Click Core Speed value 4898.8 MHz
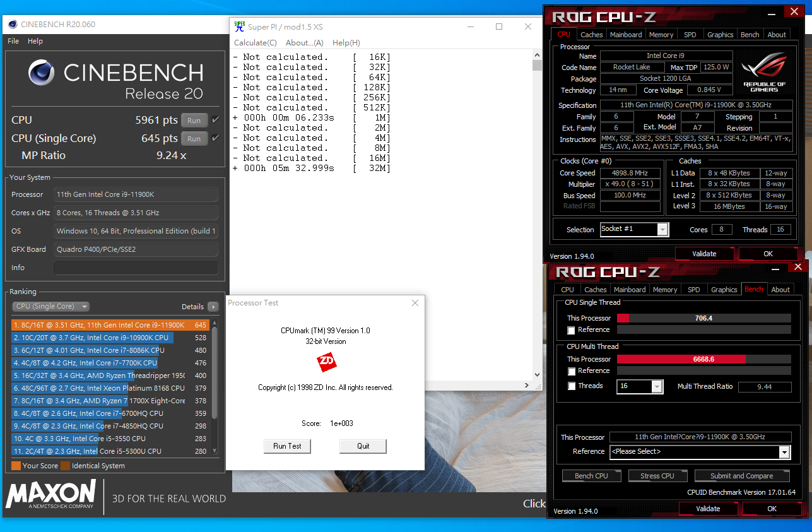The width and height of the screenshot is (812, 532). click(630, 173)
